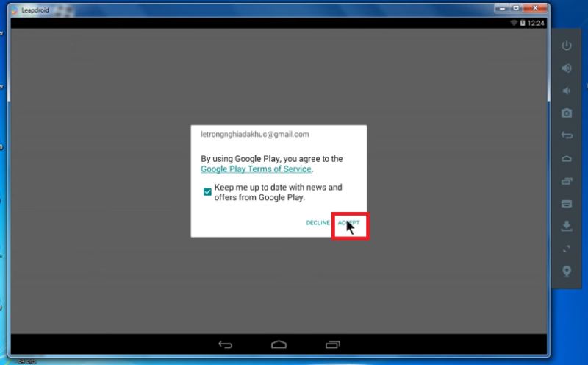
Task: Tap the Android back button in navigation bar
Action: tap(226, 344)
